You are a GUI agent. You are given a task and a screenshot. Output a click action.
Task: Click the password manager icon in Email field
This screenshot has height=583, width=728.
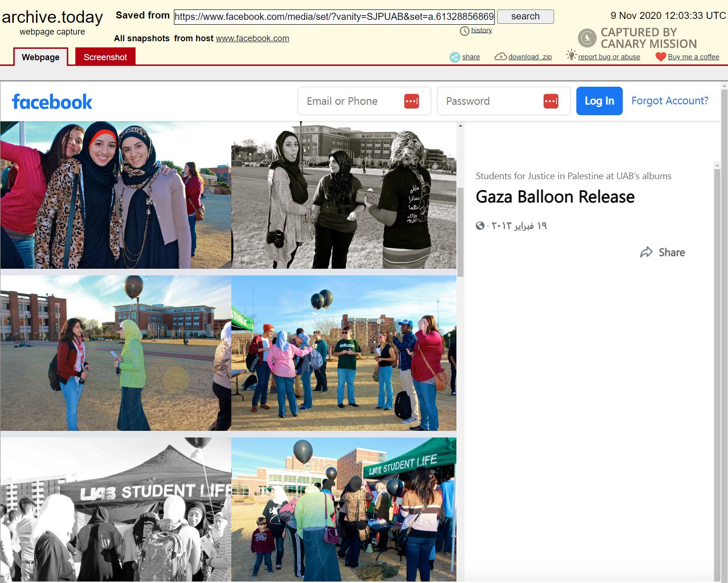(x=411, y=101)
